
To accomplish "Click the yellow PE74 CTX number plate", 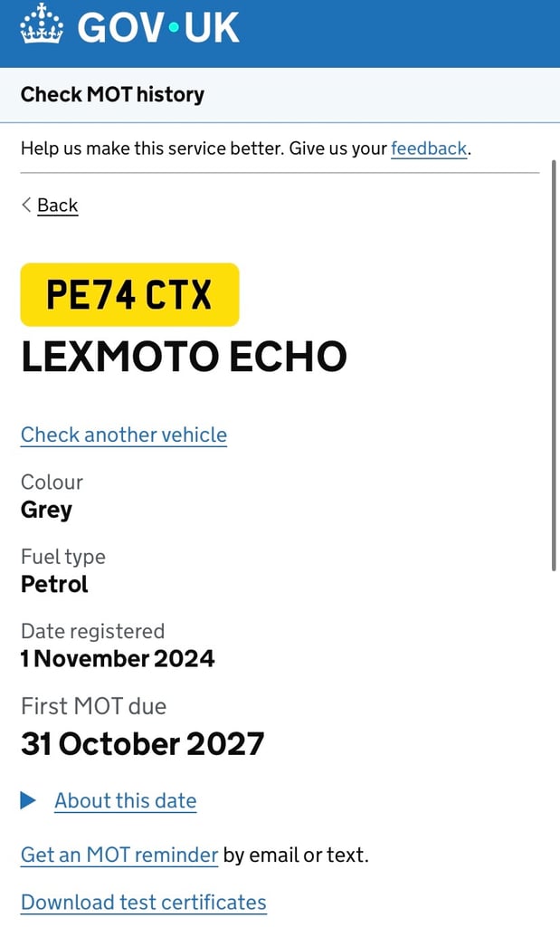I will (129, 294).
